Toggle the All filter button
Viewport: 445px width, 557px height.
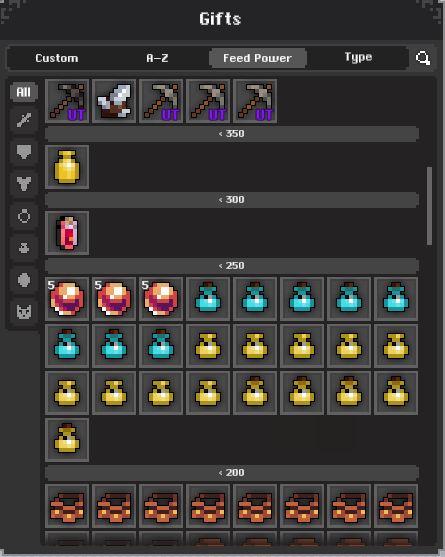(24, 92)
